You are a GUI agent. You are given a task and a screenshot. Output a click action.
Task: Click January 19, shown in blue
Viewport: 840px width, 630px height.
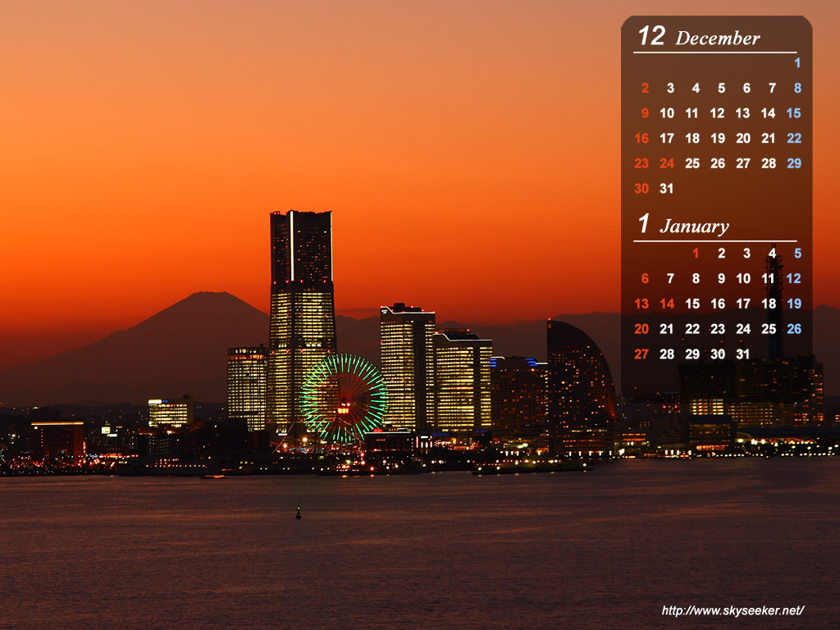[x=794, y=304]
